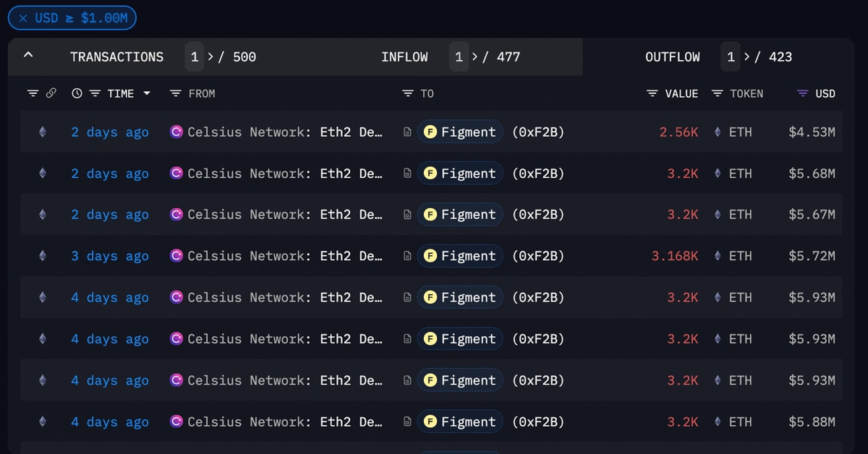Viewport: 868px width, 454px height.
Task: Click the OUTFLOW page number field
Action: [x=731, y=57]
